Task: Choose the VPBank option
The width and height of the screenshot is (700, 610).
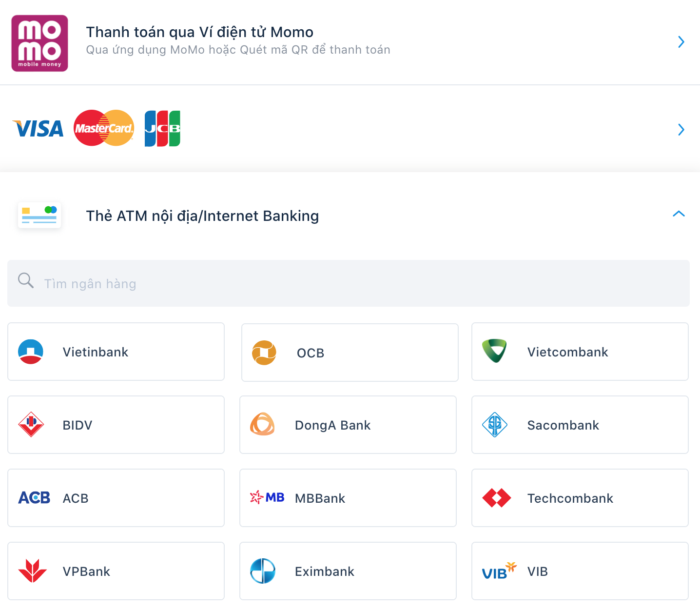Action: (116, 571)
